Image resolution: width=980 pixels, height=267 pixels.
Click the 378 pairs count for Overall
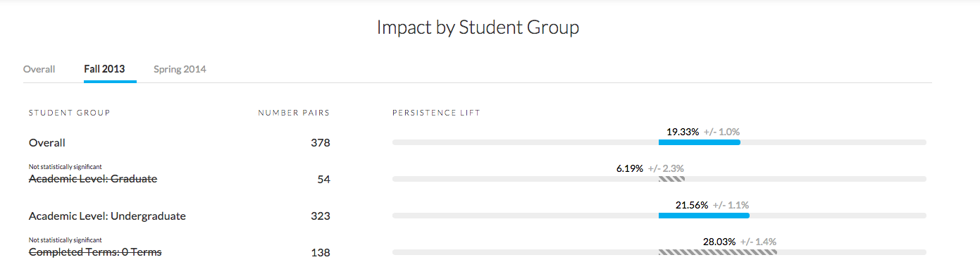point(321,142)
